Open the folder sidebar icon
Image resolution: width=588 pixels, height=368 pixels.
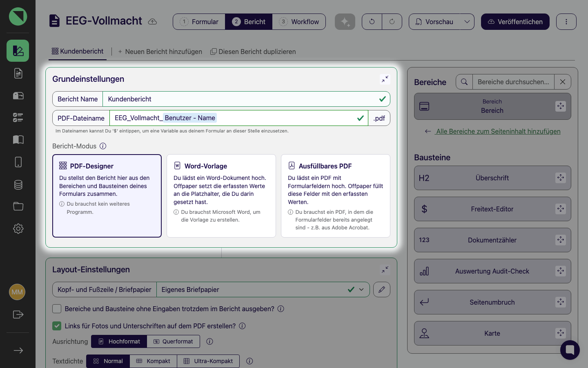[x=18, y=206]
